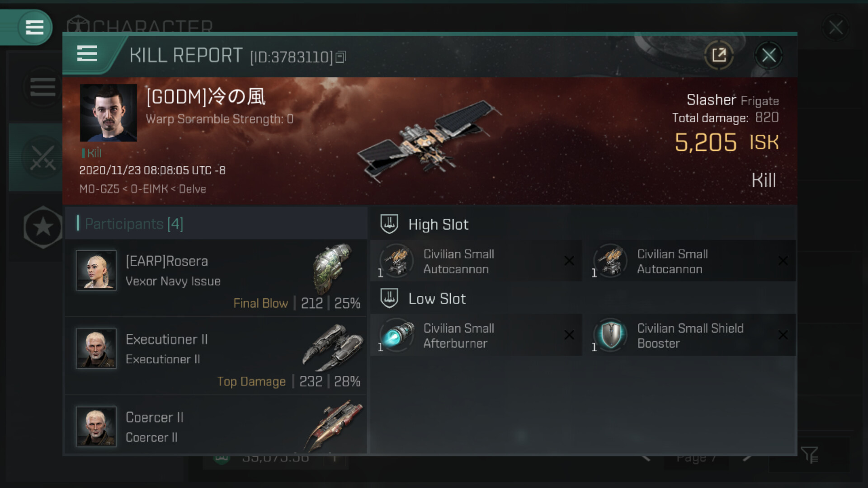Select the Civilian Small Shield Booster module

click(x=690, y=335)
